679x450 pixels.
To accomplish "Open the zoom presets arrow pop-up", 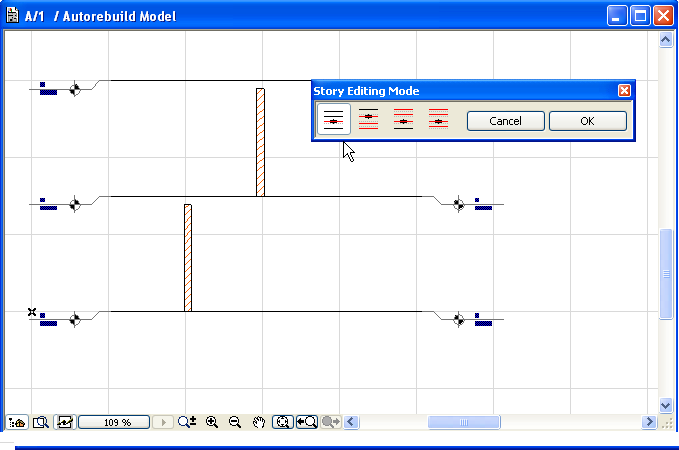I will coord(163,422).
